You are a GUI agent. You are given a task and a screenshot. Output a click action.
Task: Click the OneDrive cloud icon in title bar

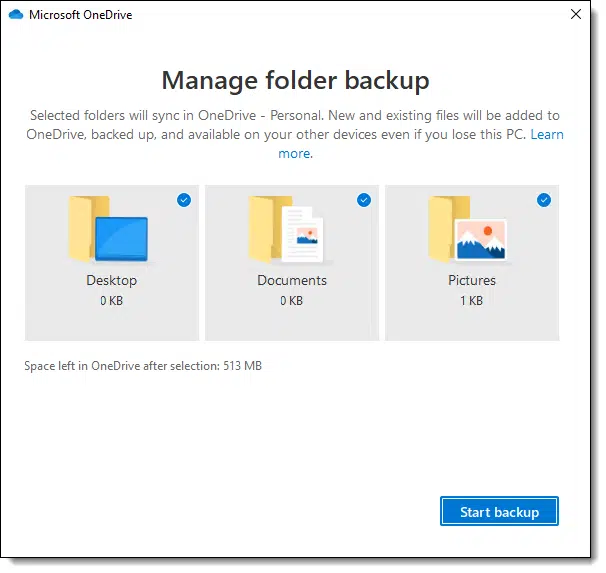16,15
